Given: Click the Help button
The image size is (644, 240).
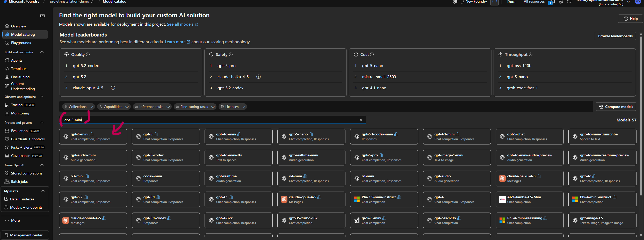Looking at the screenshot, I should pos(631,19).
